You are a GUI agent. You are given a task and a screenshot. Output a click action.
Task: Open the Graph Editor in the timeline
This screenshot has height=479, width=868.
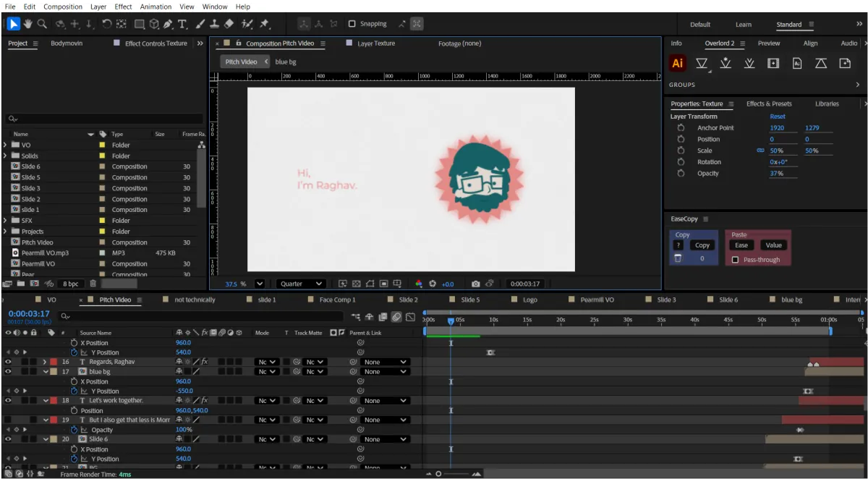tap(409, 316)
